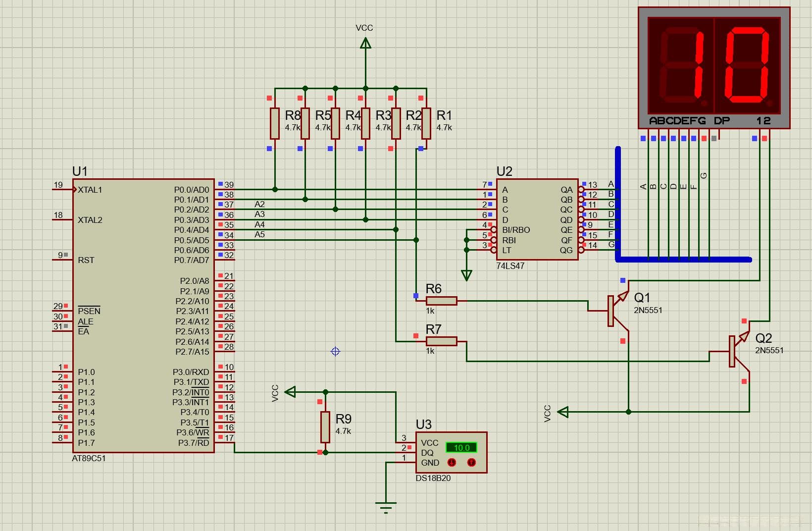
Task: Click the U3 reference label
Action: coord(423,425)
